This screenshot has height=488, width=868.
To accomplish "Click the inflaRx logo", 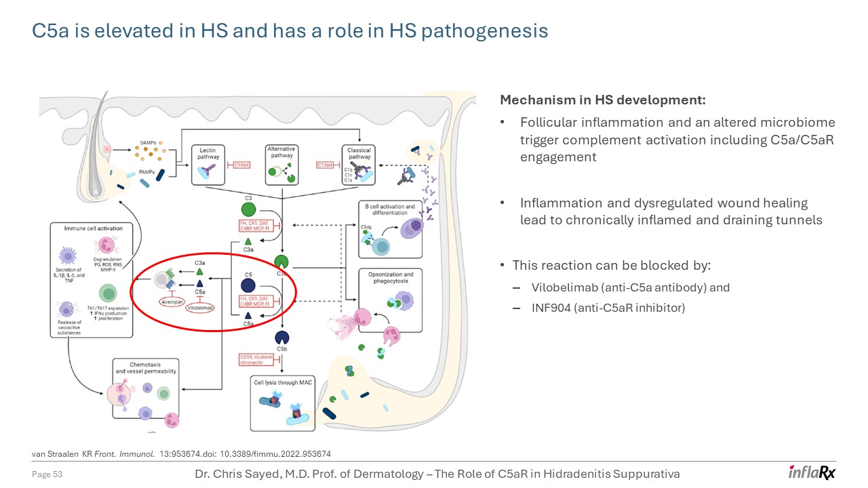I will 812,472.
